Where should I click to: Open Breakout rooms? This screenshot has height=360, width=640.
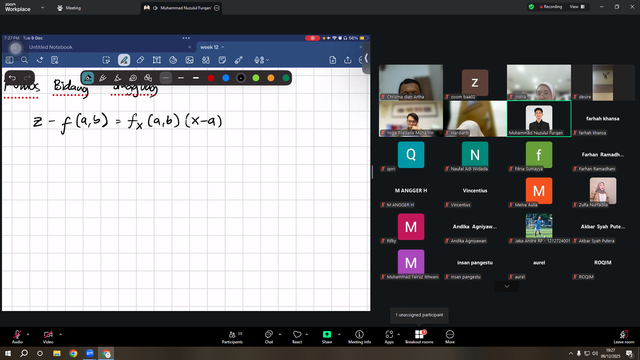tap(419, 336)
